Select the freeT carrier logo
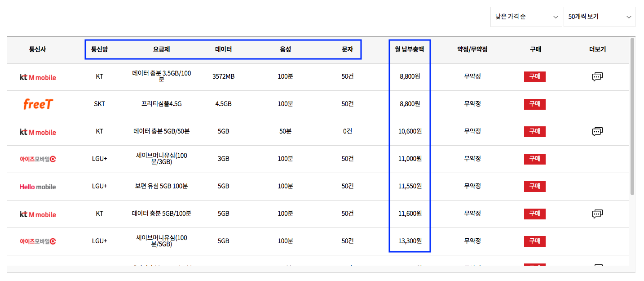 (x=38, y=104)
